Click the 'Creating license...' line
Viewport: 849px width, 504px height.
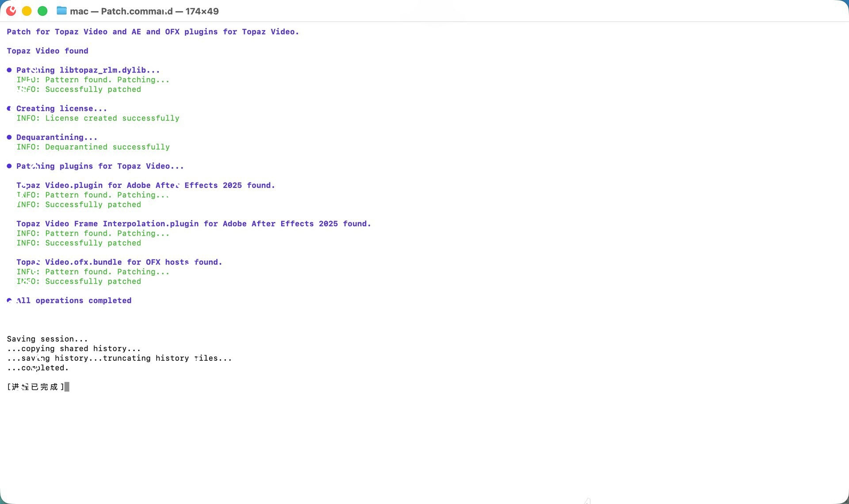click(61, 108)
